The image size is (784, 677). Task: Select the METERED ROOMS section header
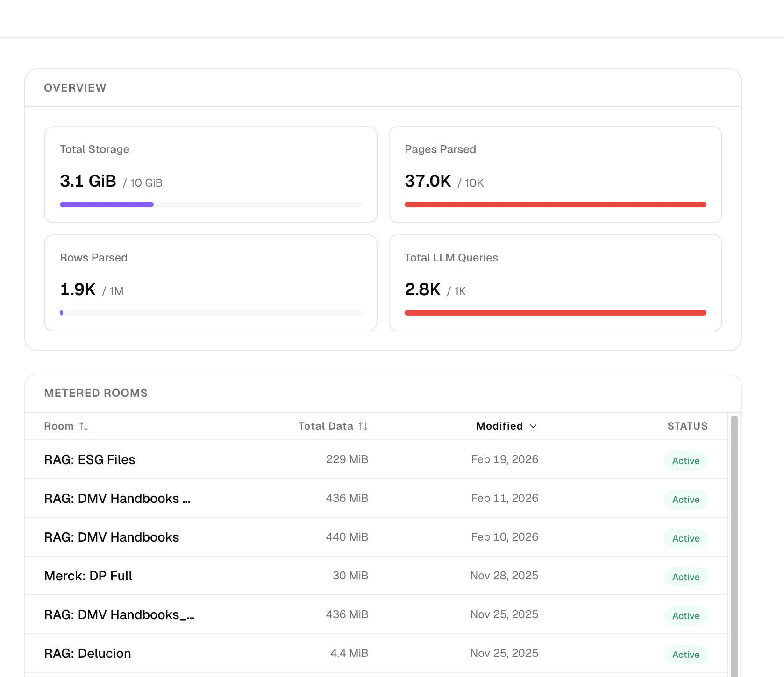coord(96,393)
